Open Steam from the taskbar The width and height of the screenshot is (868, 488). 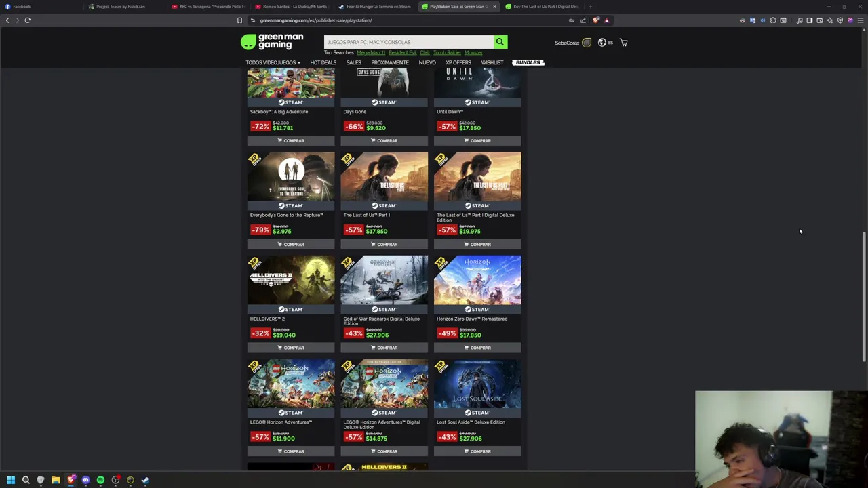coord(145,480)
